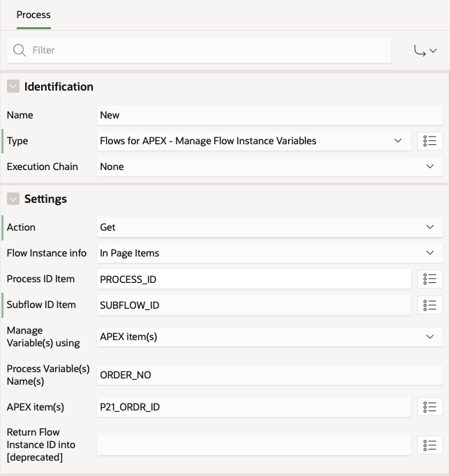Click the Process Variable(s) Name(s) label
Image resolution: width=450 pixels, height=476 pixels.
pos(48,375)
